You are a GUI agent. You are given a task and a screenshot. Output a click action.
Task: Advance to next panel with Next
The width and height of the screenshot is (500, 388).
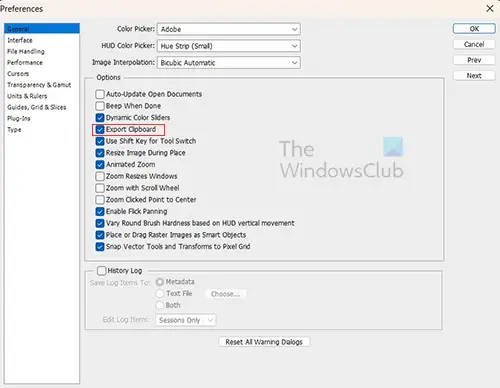tap(474, 76)
